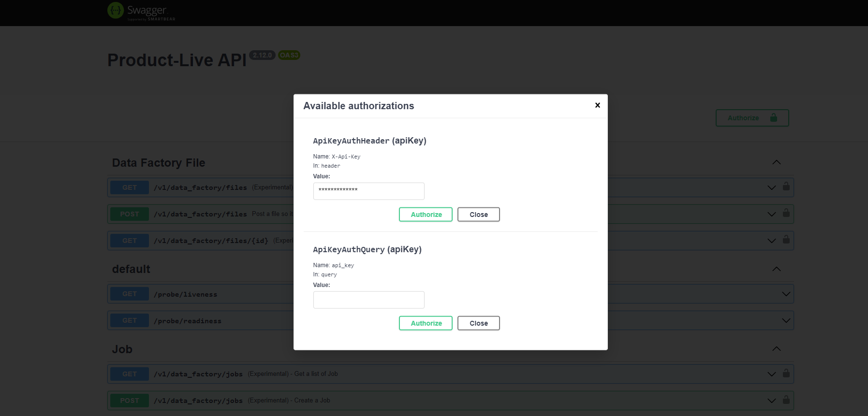This screenshot has width=868, height=416.
Task: Collapse the default section
Action: coord(776,269)
